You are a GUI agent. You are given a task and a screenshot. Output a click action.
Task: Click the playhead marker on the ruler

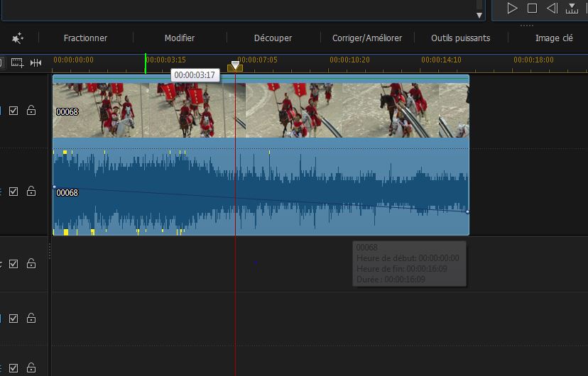(235, 67)
